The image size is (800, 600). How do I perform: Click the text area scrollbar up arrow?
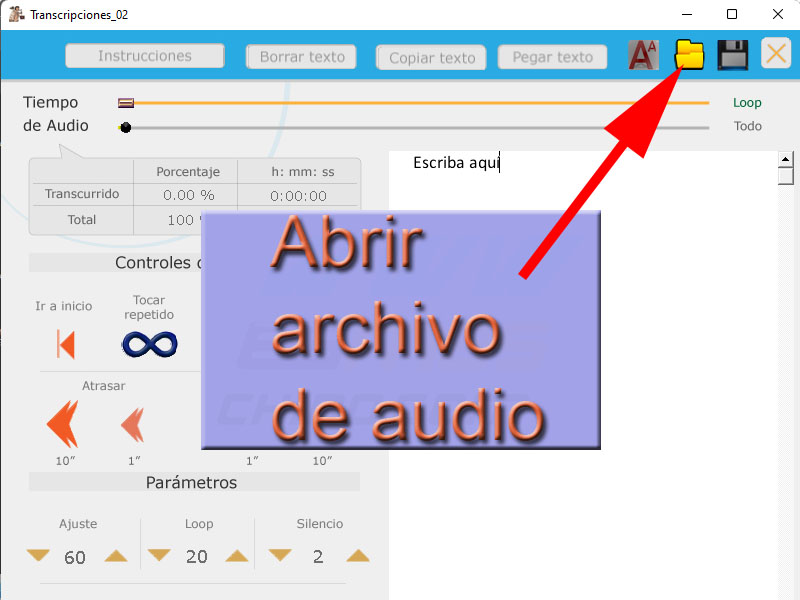[x=786, y=160]
